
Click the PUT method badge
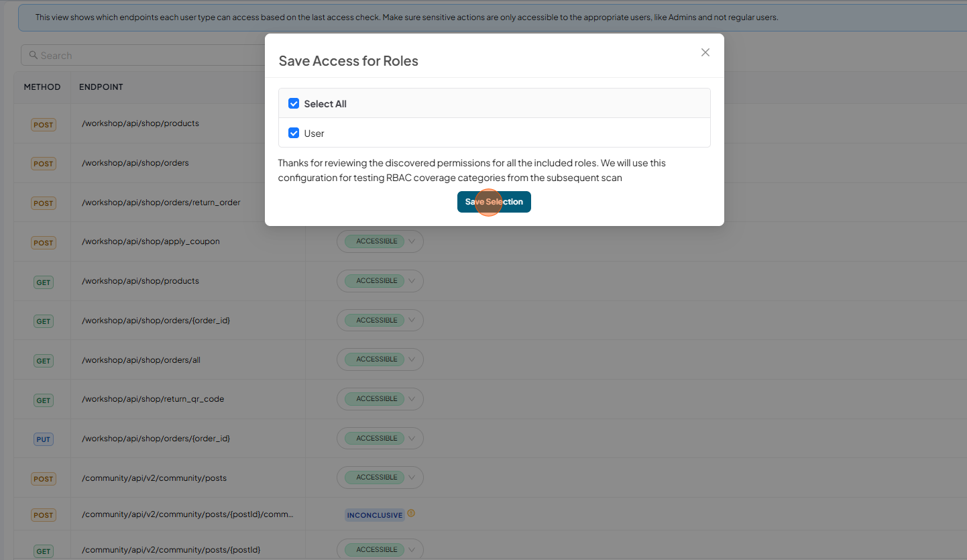[x=43, y=439]
